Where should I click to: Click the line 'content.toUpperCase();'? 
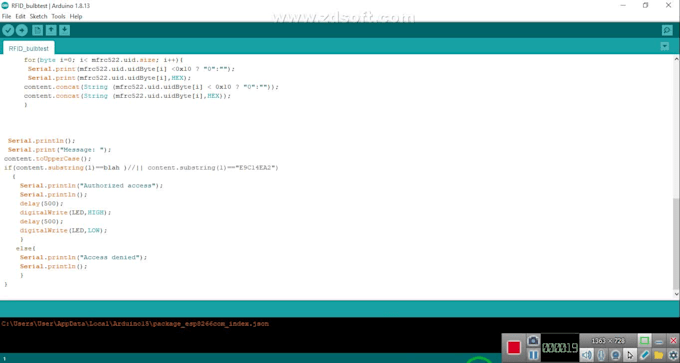[48, 159]
